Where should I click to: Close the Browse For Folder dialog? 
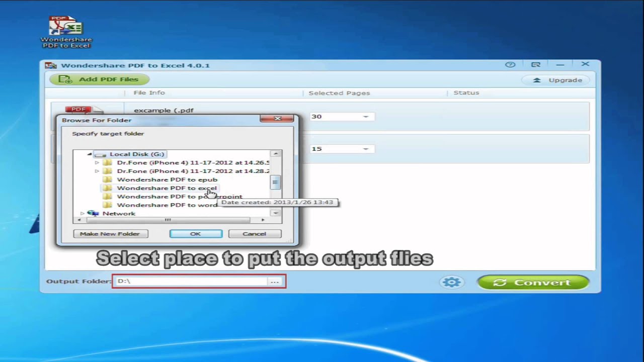[x=277, y=119]
